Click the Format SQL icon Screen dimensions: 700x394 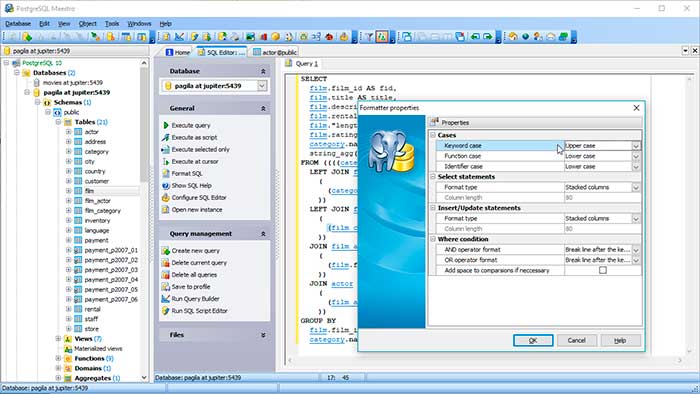166,174
